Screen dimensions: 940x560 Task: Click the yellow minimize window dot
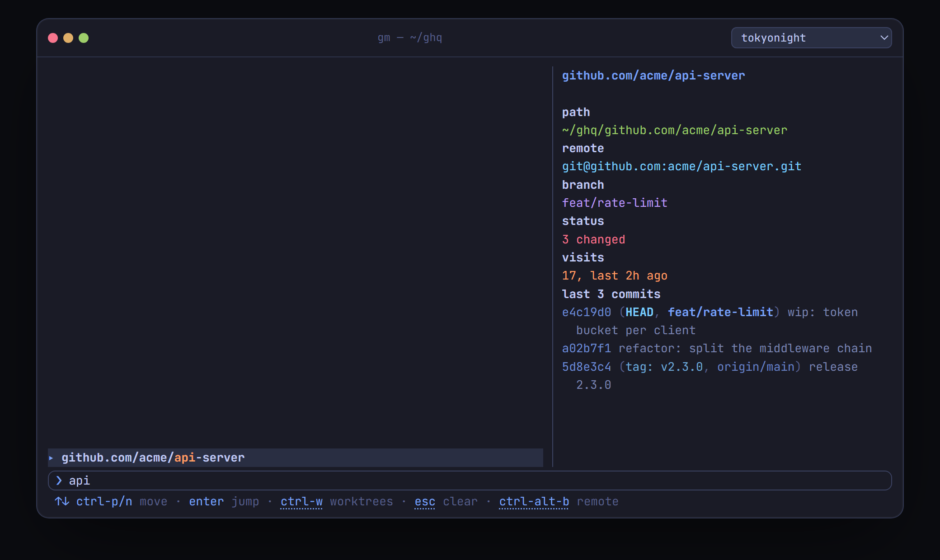tap(68, 38)
